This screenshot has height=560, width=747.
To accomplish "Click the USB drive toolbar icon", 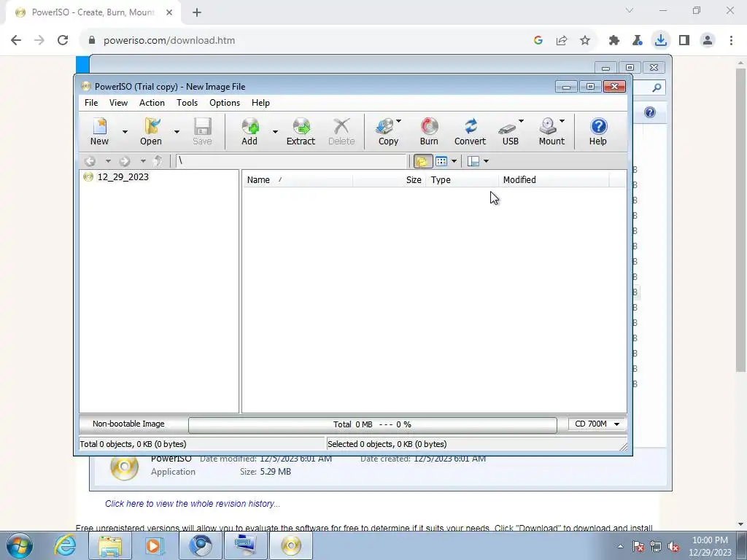I will click(508, 131).
